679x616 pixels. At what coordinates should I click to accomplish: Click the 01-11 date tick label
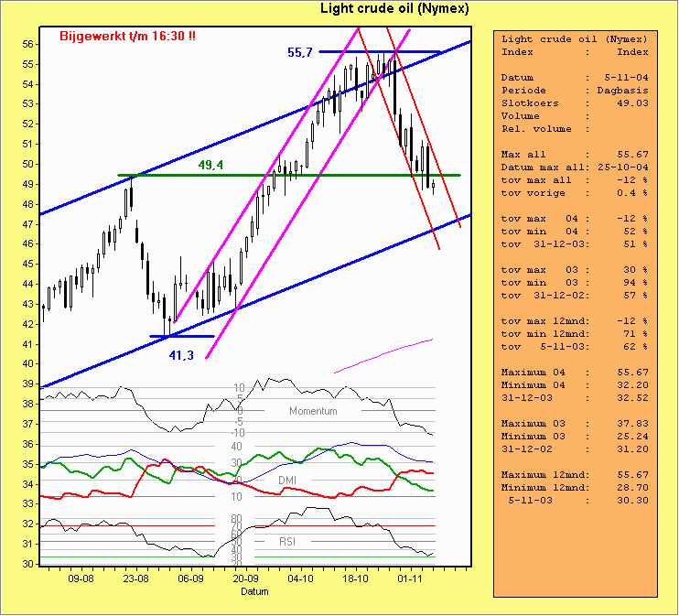409,579
